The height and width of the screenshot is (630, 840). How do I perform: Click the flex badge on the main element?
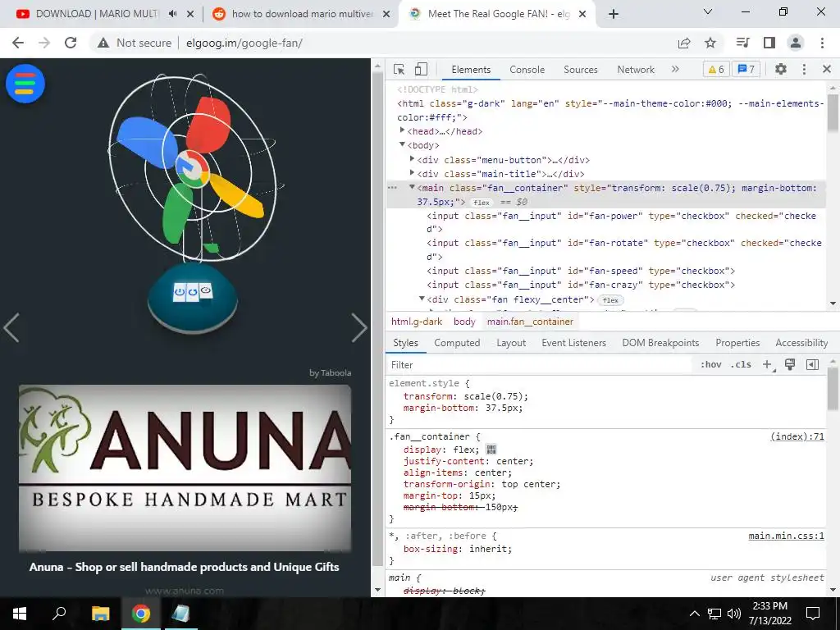tap(482, 203)
